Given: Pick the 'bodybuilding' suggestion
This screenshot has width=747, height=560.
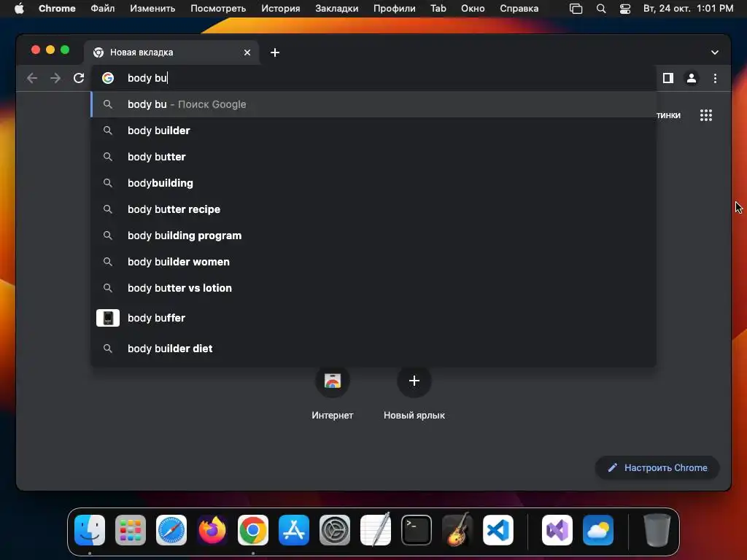Looking at the screenshot, I should (x=373, y=183).
